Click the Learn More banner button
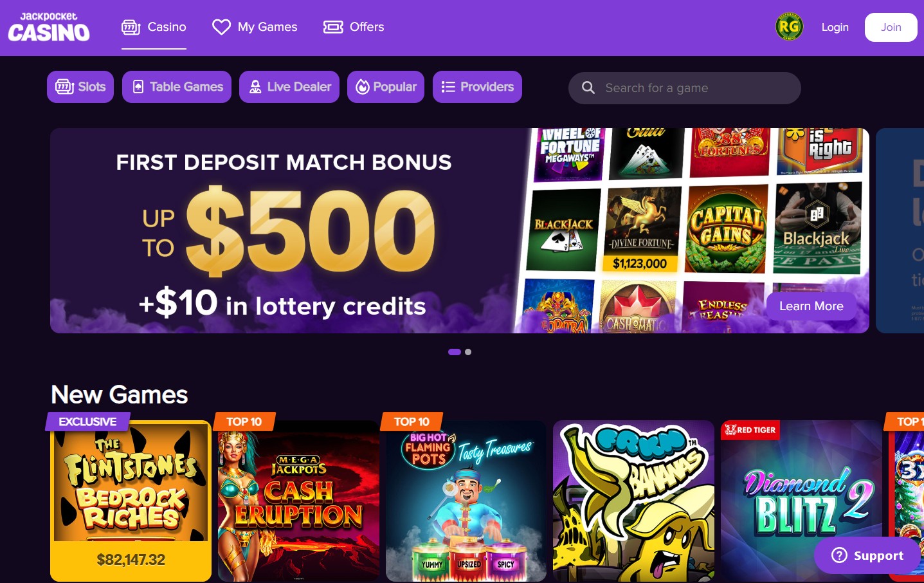 click(811, 306)
